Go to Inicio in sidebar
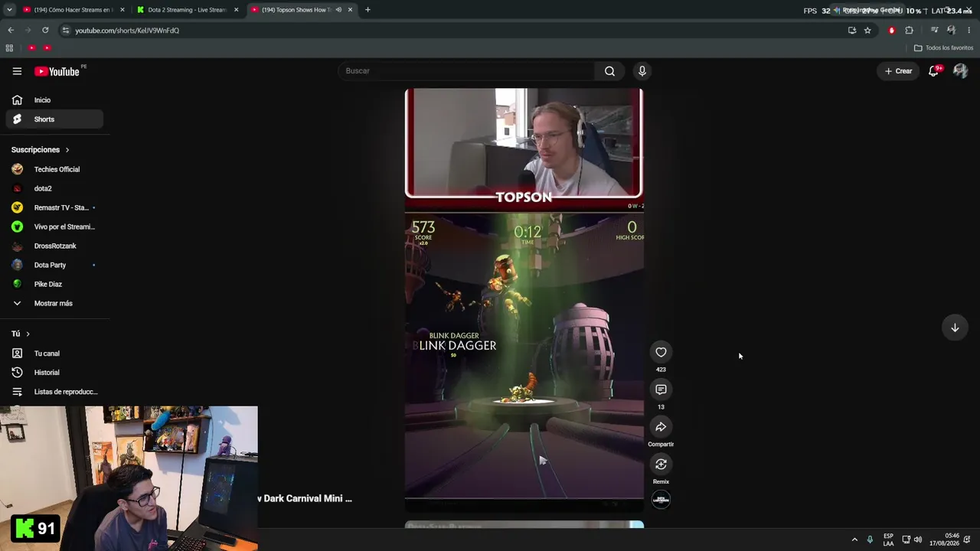 point(54,100)
